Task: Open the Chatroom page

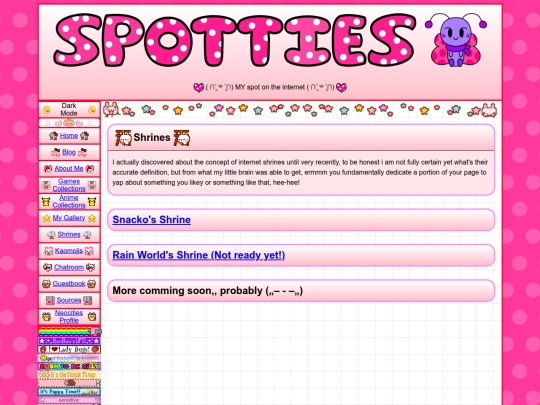Action: click(x=69, y=267)
